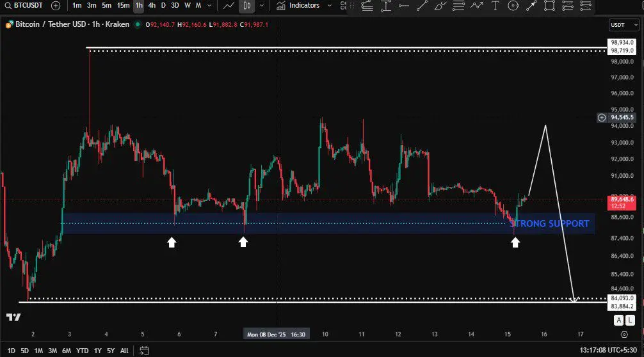
Task: Select the 3m timeframe
Action: pyautogui.click(x=92, y=5)
